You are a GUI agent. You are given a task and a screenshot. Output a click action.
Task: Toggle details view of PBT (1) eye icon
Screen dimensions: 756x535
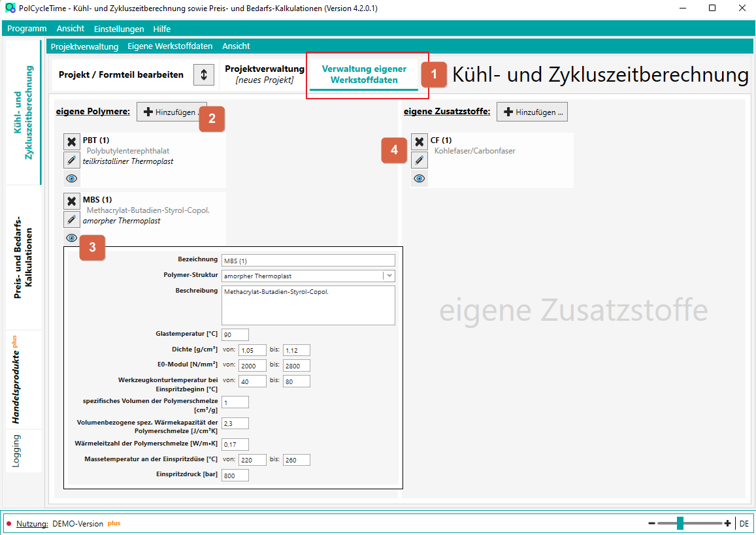tap(72, 178)
